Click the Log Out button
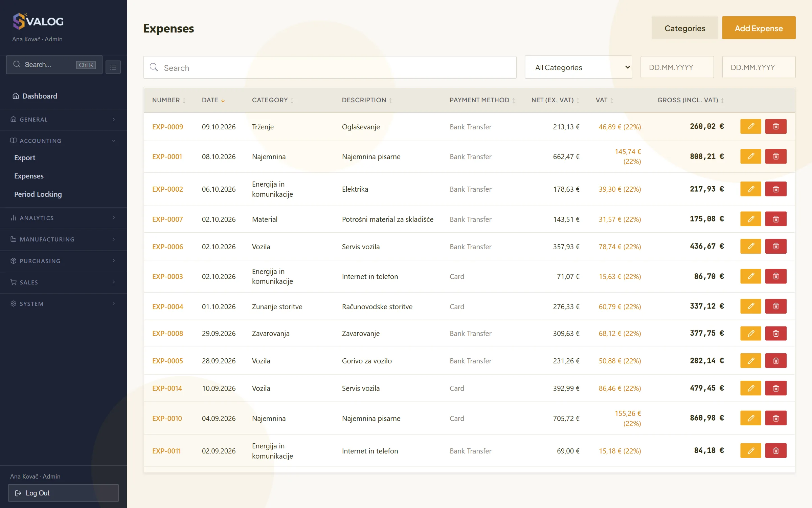Screen dimensions: 812x508 [63, 493]
